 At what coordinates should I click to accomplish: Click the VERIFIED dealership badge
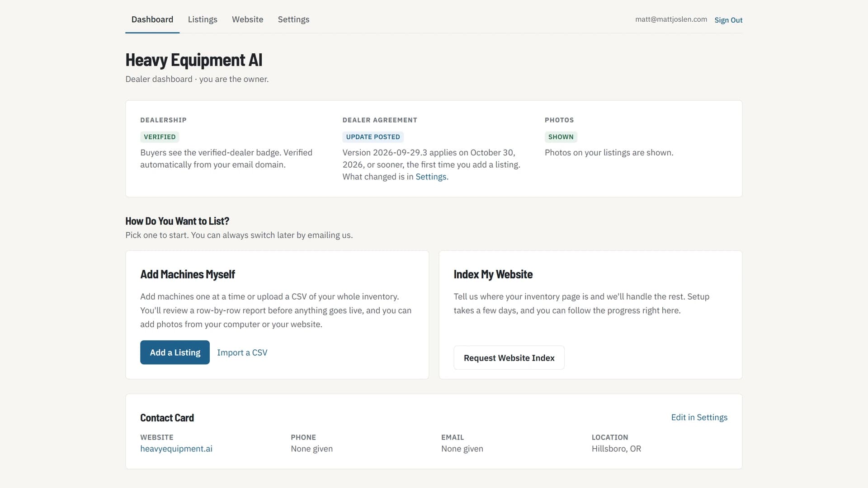[160, 137]
